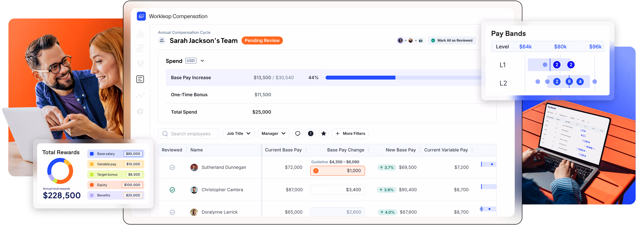Image resolution: width=644 pixels, height=225 pixels.
Task: Click the Base Pay Increase progress bar
Action: (x=403, y=78)
